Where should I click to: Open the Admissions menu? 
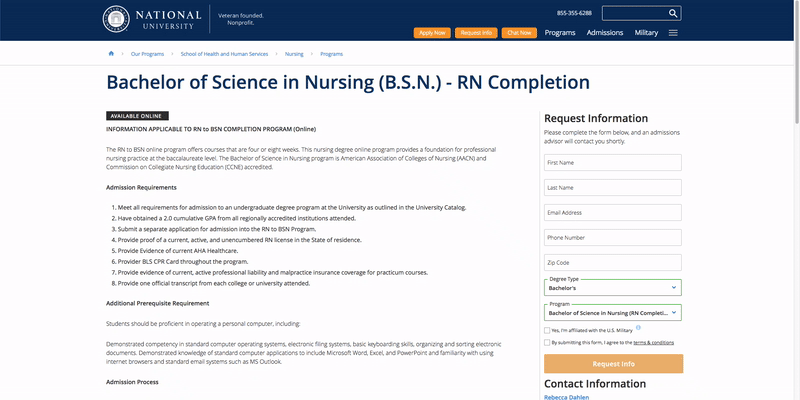[605, 33]
